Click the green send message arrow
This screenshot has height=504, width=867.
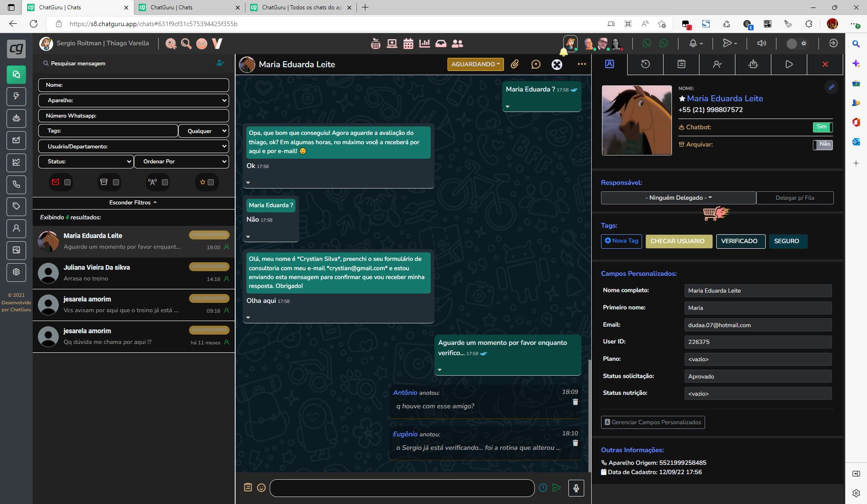(556, 488)
